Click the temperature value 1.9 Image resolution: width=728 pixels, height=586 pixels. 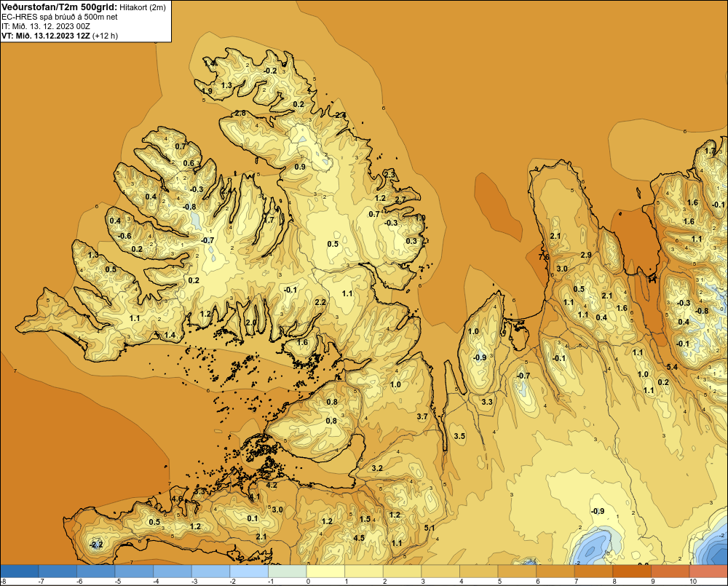click(207, 91)
